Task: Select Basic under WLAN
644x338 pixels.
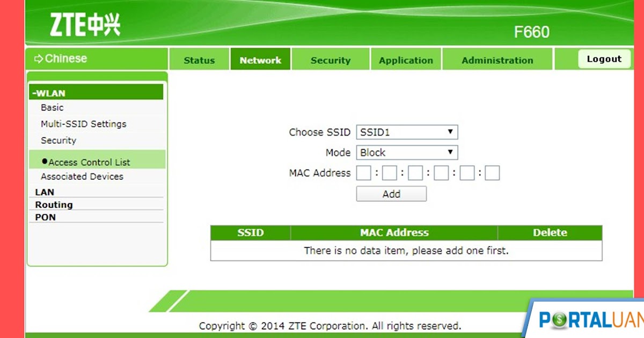Action: (x=52, y=107)
